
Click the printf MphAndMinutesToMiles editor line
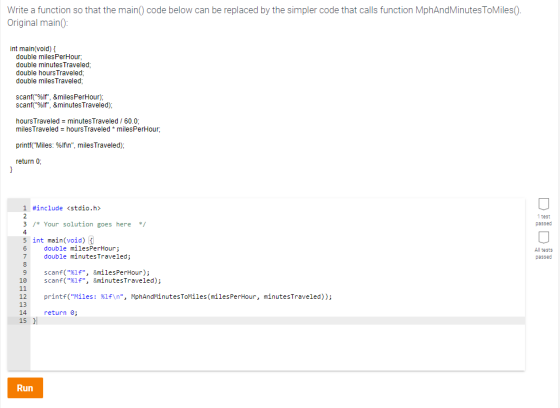pos(188,297)
